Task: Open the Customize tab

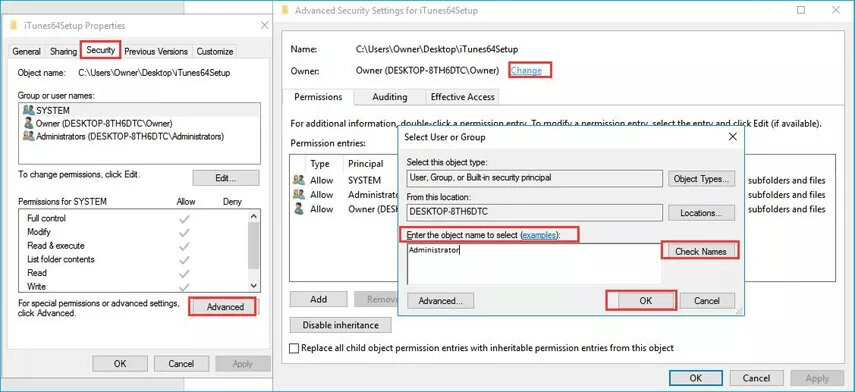Action: point(215,51)
